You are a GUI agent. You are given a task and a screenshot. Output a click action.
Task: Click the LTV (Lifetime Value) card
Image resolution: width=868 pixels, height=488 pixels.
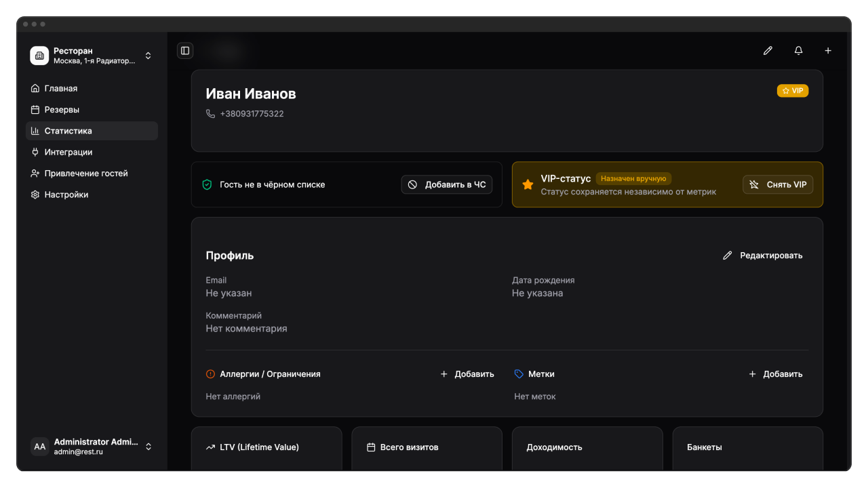[x=267, y=448]
